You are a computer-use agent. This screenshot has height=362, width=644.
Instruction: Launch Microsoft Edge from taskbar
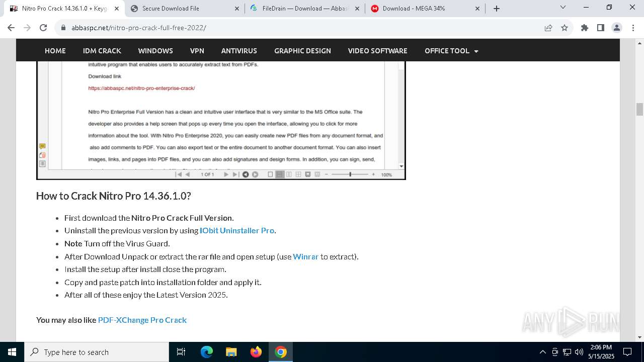tap(206, 352)
